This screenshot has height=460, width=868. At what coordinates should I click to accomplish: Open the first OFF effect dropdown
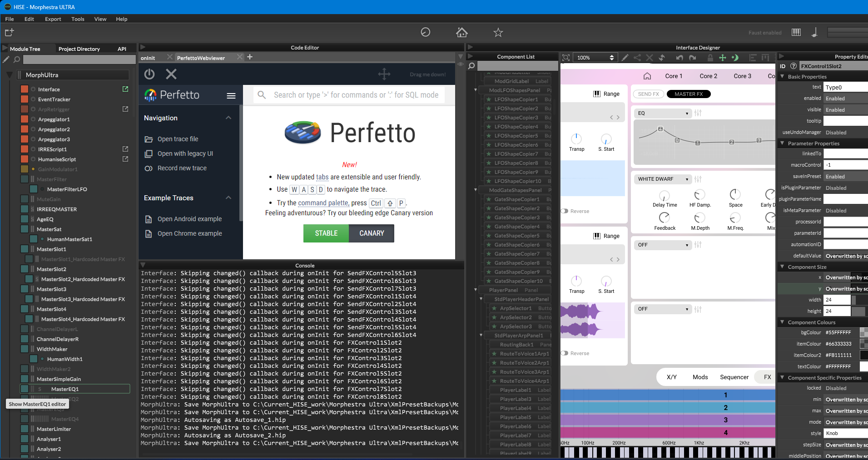663,245
